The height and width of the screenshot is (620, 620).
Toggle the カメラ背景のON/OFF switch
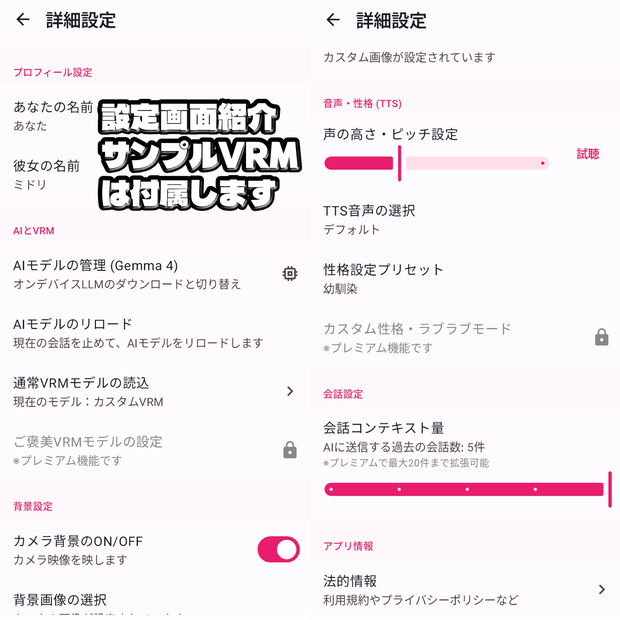(x=278, y=549)
